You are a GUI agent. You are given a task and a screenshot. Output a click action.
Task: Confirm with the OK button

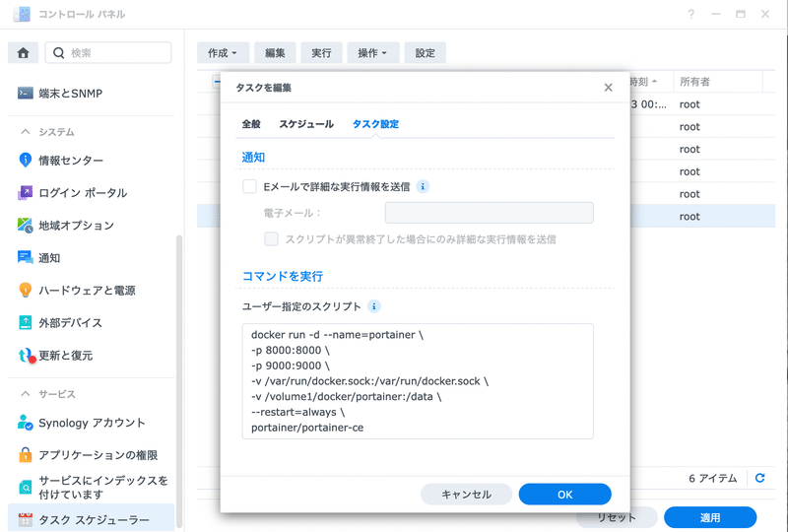point(564,495)
